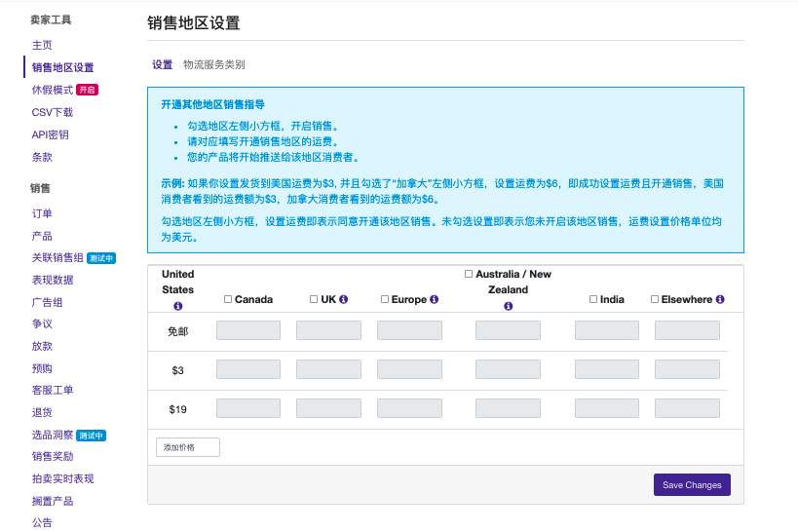This screenshot has height=532, width=798.
Task: Click the $19 row label
Action: [177, 409]
